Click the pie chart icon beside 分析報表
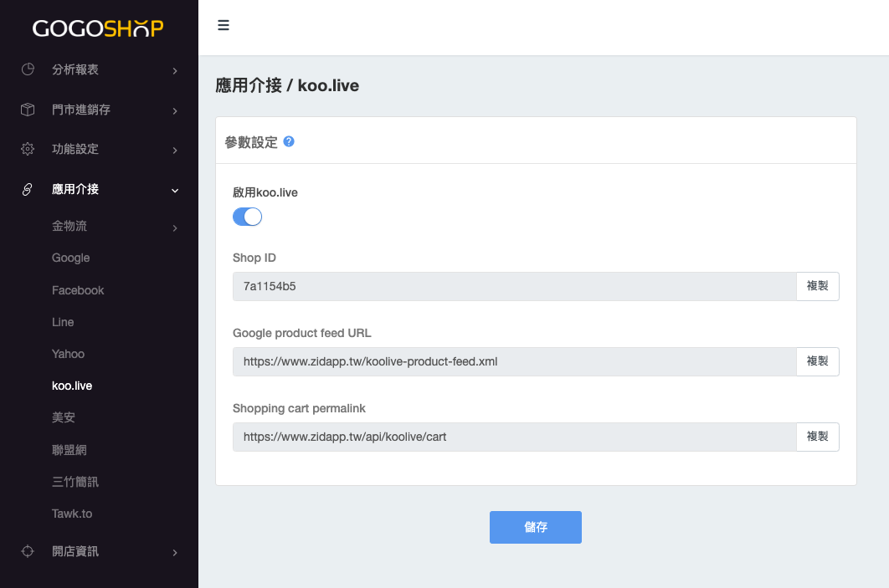889x588 pixels. [x=28, y=69]
